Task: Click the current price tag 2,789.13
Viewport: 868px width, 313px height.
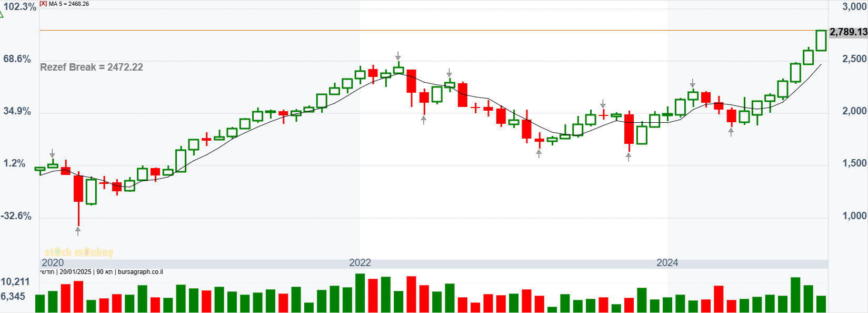Action: point(848,32)
